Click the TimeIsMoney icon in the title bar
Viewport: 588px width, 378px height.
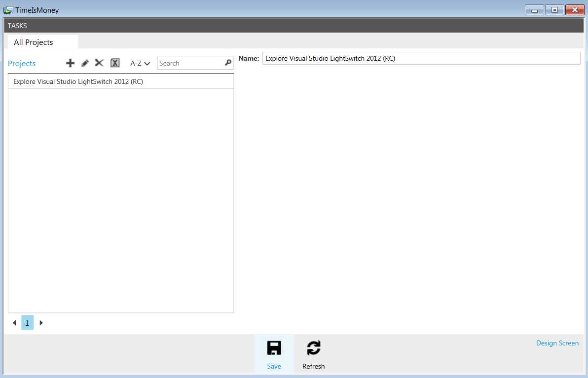pyautogui.click(x=9, y=9)
